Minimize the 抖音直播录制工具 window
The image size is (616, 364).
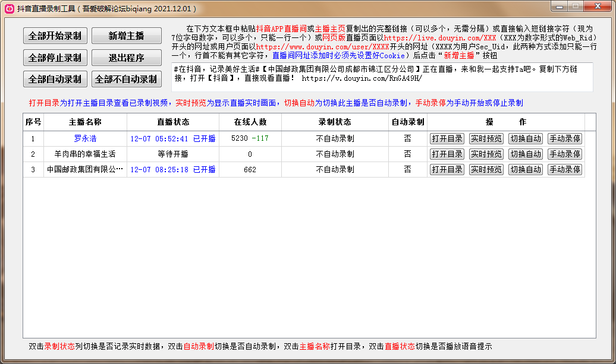pyautogui.click(x=560, y=7)
